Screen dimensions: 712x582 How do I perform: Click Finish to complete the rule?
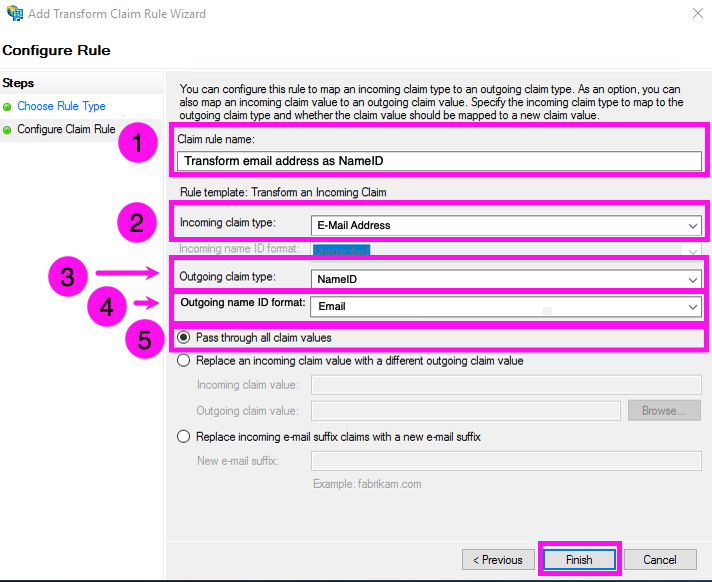coord(579,560)
